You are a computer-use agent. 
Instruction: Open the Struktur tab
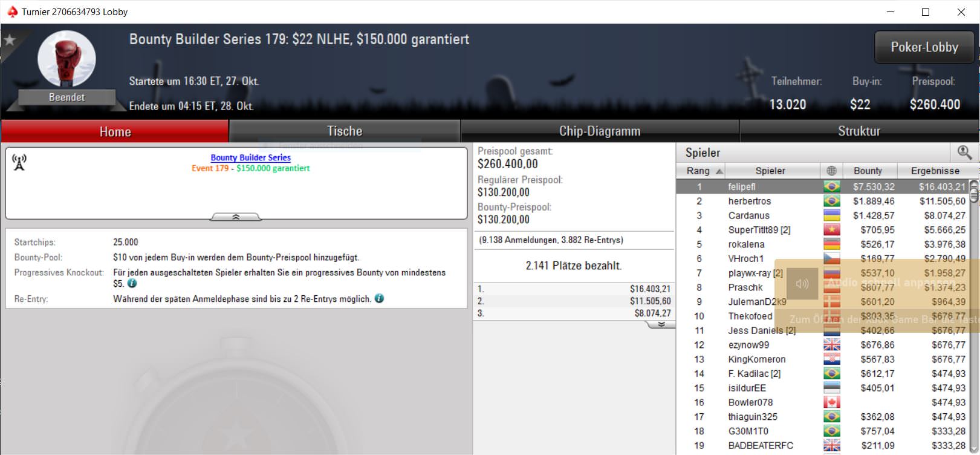pos(858,131)
